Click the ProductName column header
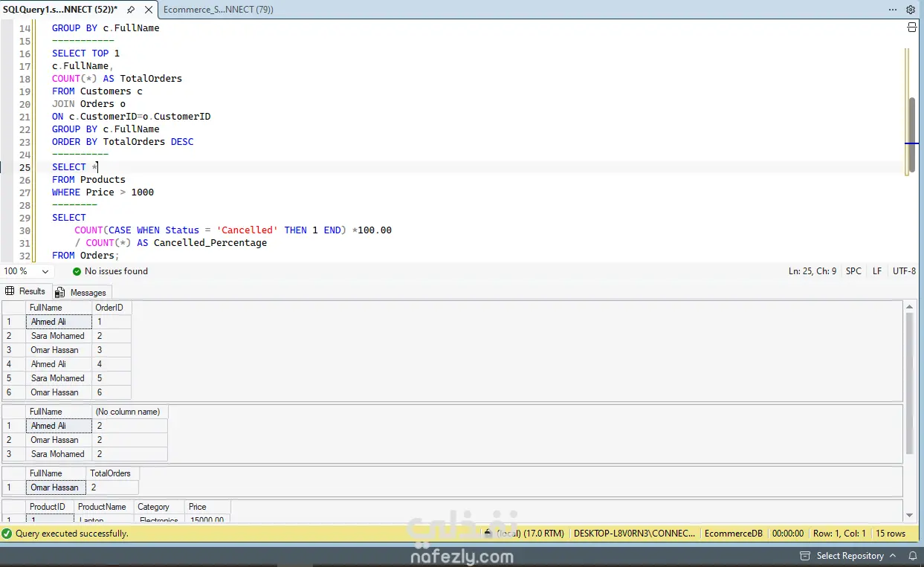924x567 pixels. pyautogui.click(x=103, y=507)
